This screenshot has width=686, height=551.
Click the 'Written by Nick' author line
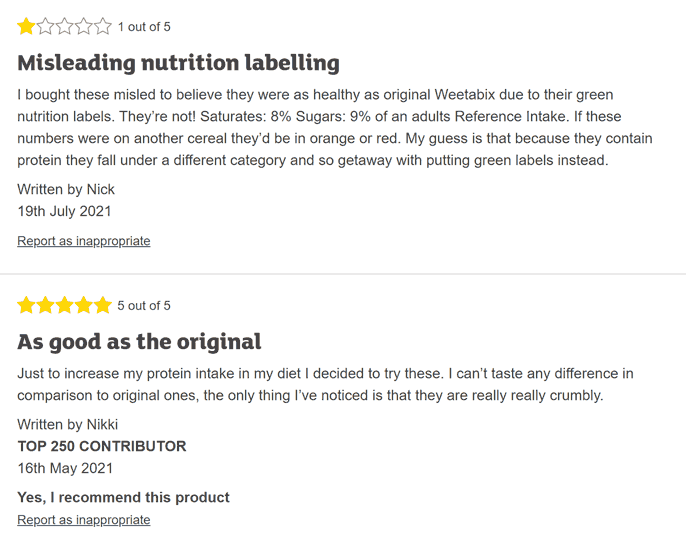pos(66,190)
